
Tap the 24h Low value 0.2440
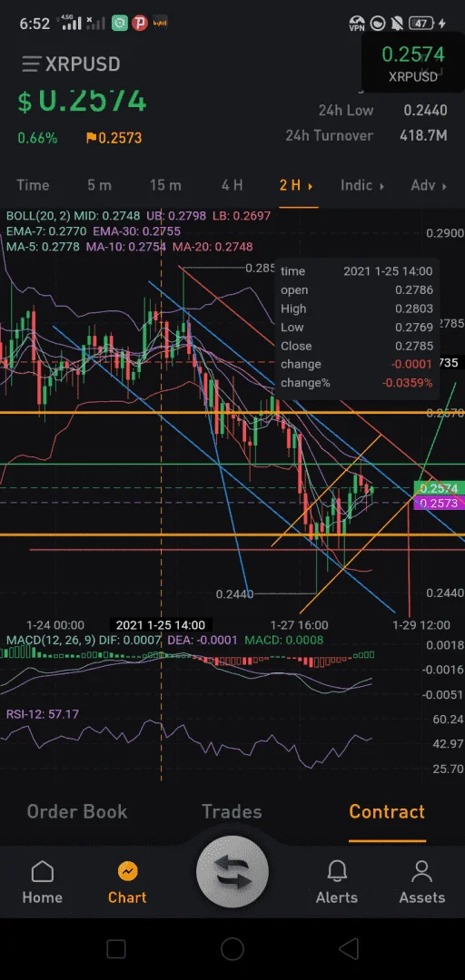425,110
